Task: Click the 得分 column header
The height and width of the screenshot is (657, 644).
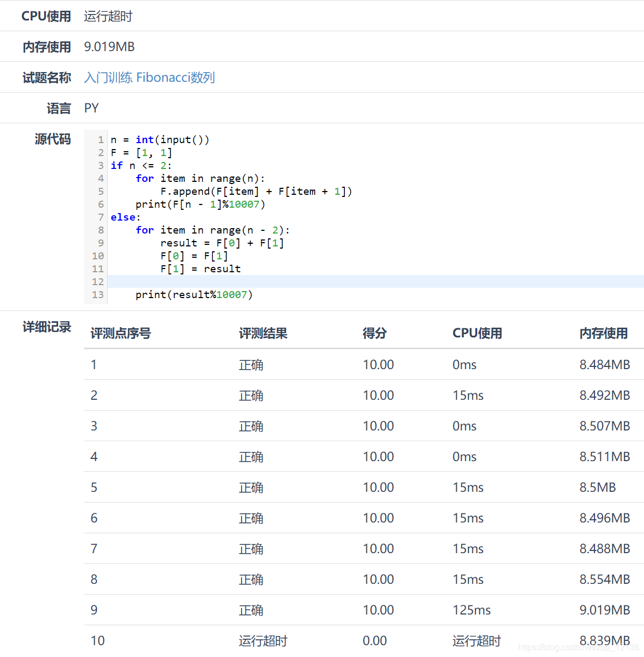Action: 374,333
